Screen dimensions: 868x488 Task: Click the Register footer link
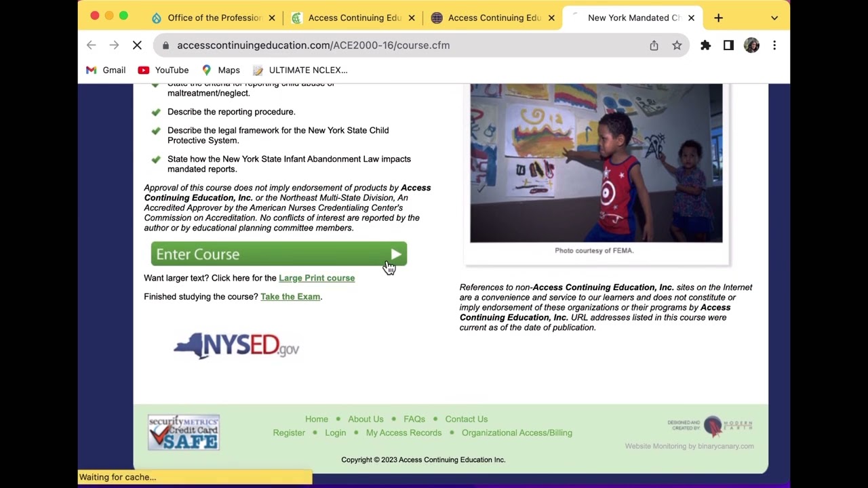coord(289,432)
